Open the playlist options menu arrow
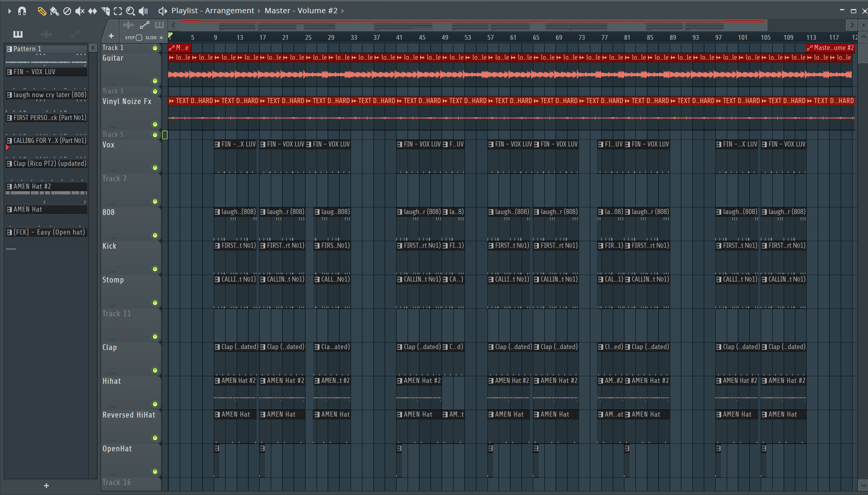 click(x=10, y=11)
